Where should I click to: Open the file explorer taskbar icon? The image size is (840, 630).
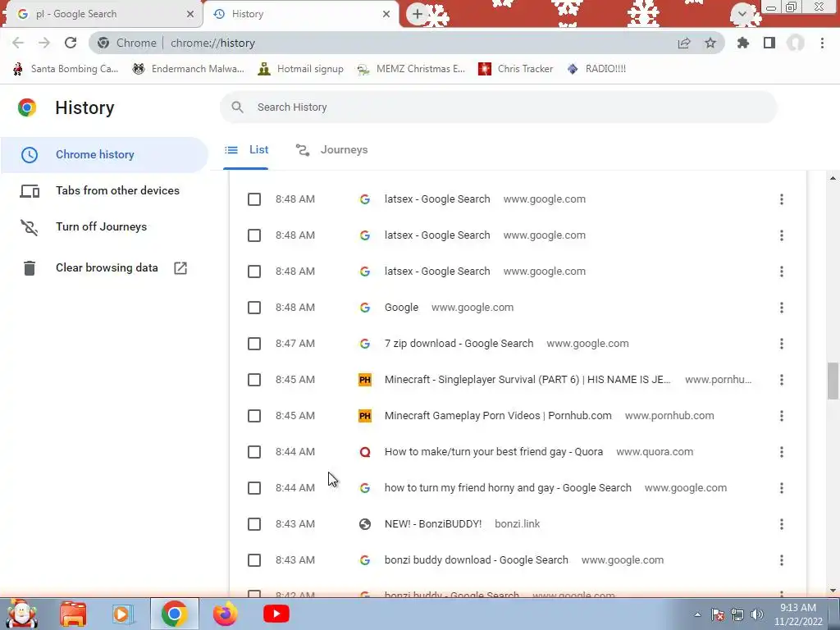(x=73, y=614)
